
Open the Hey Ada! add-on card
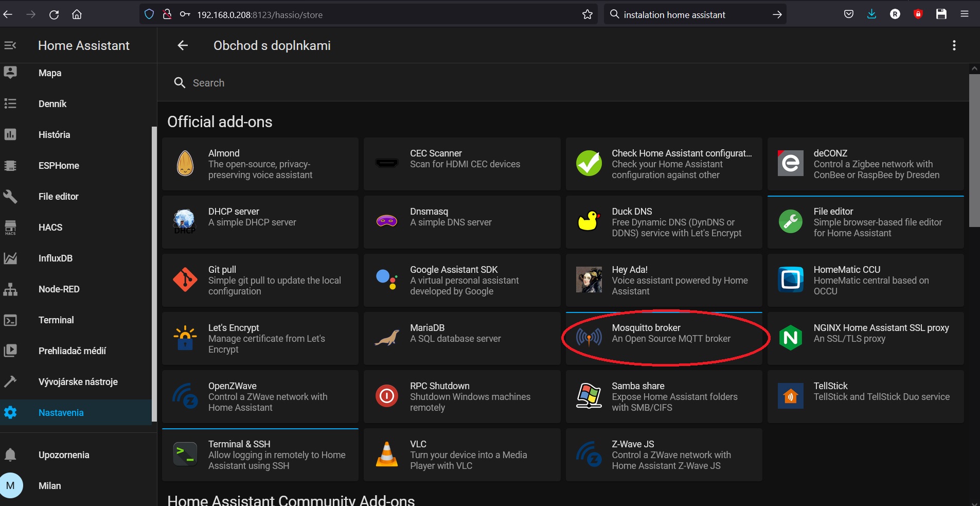[664, 280]
